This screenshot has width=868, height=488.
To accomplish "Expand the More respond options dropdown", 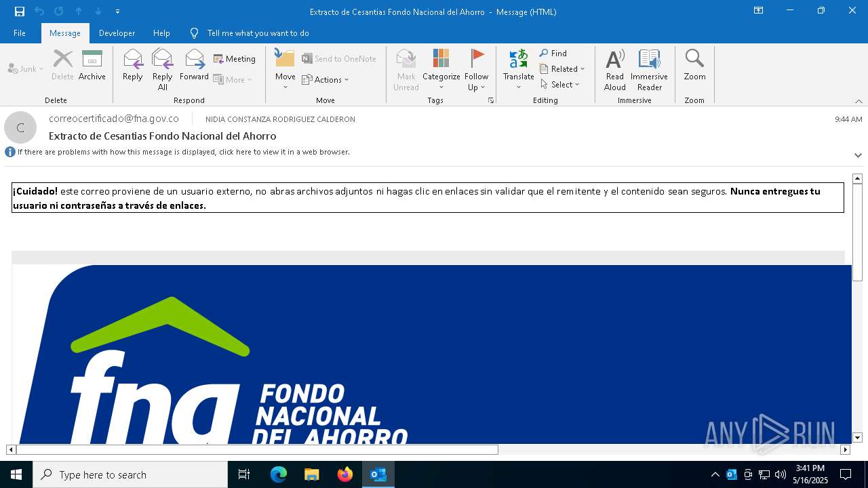I will click(233, 79).
